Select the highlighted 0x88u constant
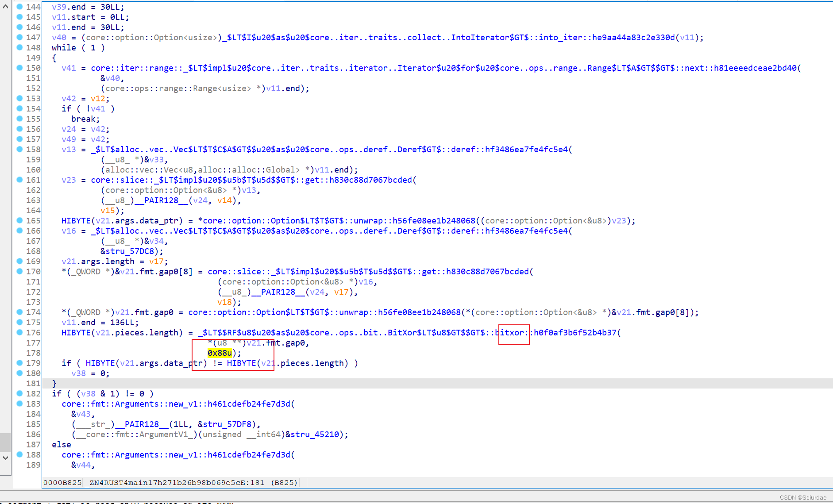 click(x=219, y=353)
